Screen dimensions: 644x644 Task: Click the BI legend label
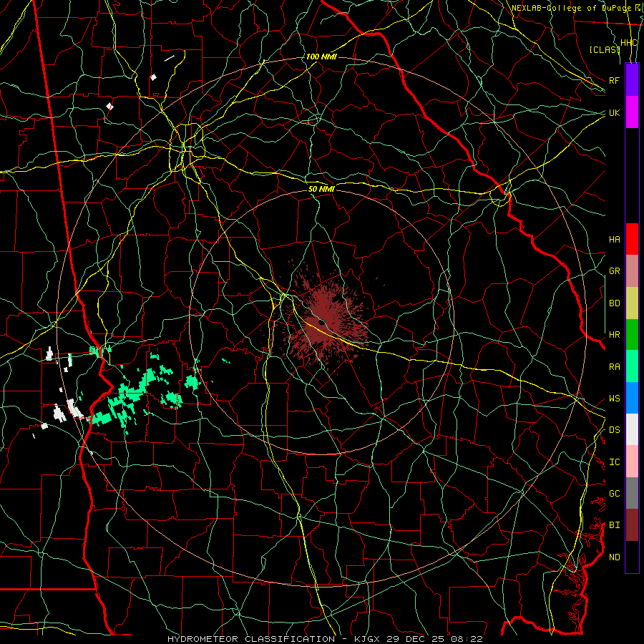[x=614, y=525]
